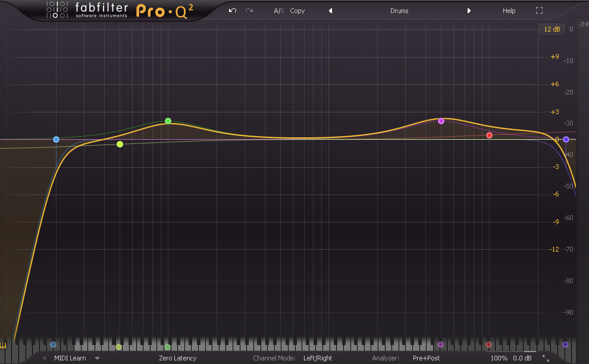
Task: Click the magenta band marker on piano keyboard
Action: point(441,344)
